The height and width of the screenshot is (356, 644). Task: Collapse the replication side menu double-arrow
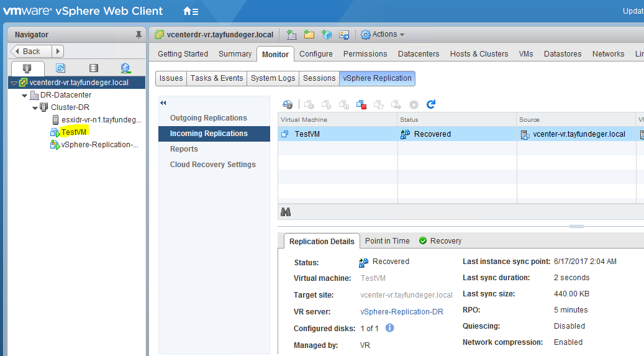pos(163,103)
